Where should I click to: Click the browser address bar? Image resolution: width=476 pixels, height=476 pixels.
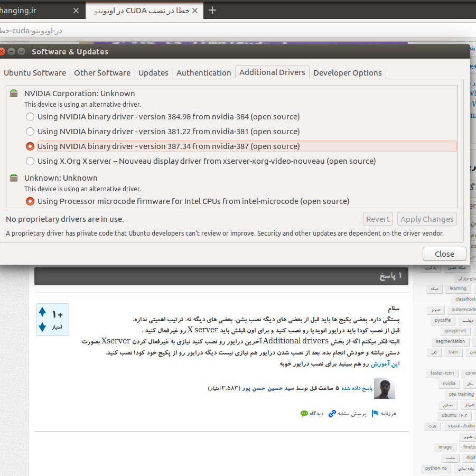tap(238, 31)
